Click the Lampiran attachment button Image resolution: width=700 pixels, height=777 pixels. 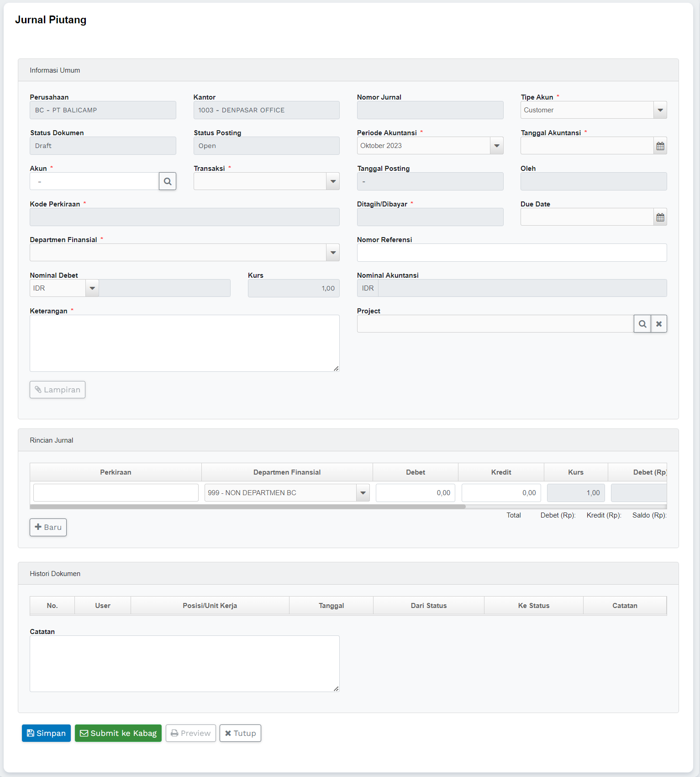coord(58,390)
